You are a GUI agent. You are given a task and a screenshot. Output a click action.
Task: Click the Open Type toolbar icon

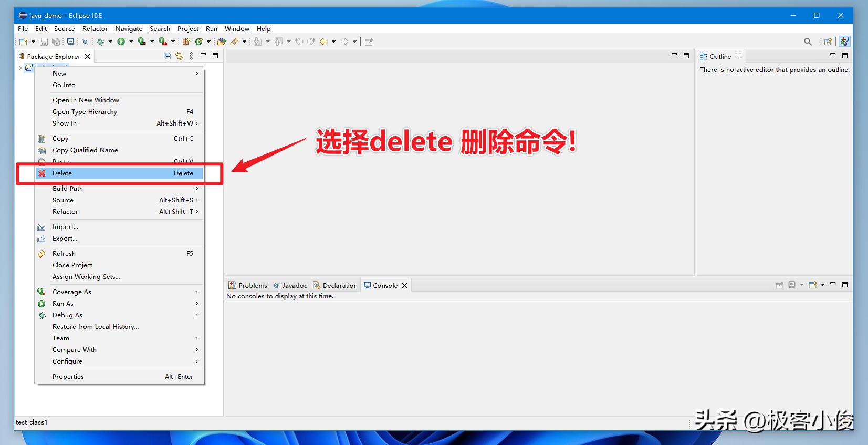coord(221,42)
